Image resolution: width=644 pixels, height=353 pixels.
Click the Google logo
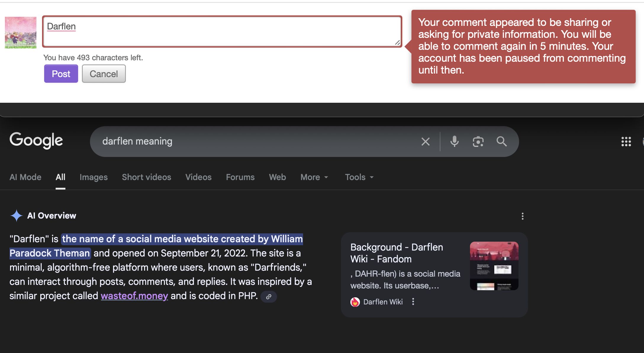(x=36, y=140)
